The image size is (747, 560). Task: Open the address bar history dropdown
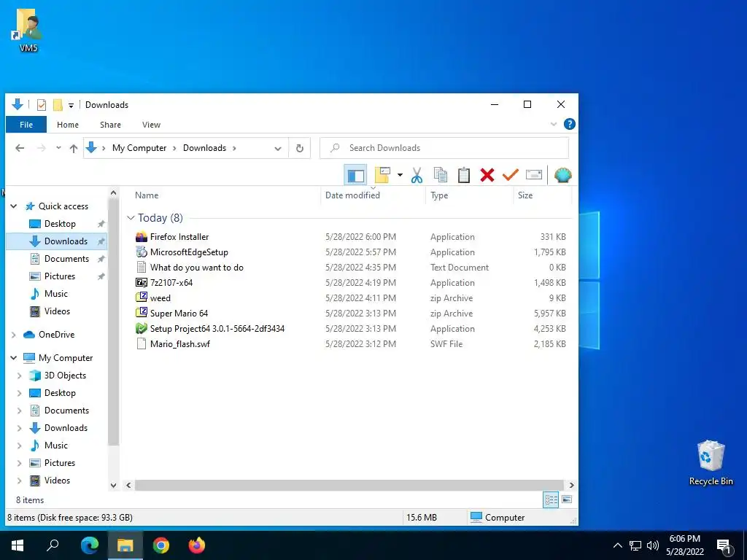point(278,148)
